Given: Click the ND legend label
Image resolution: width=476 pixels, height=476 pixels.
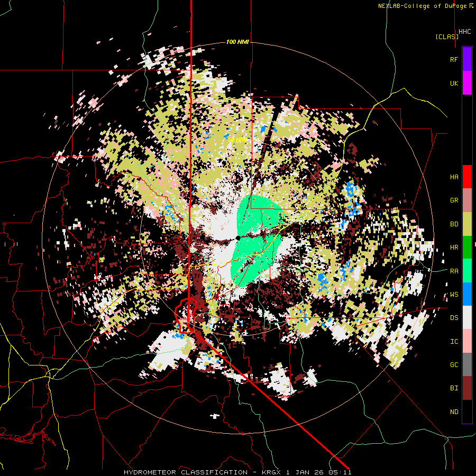Looking at the screenshot, I should (454, 412).
